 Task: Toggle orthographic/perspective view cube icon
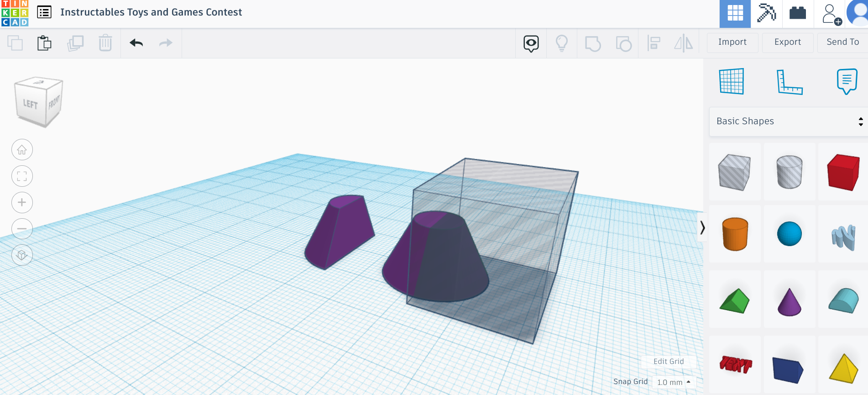[22, 255]
